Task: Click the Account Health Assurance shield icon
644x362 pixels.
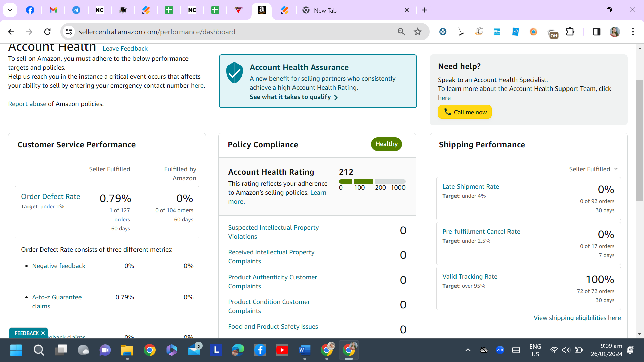Action: tap(234, 73)
